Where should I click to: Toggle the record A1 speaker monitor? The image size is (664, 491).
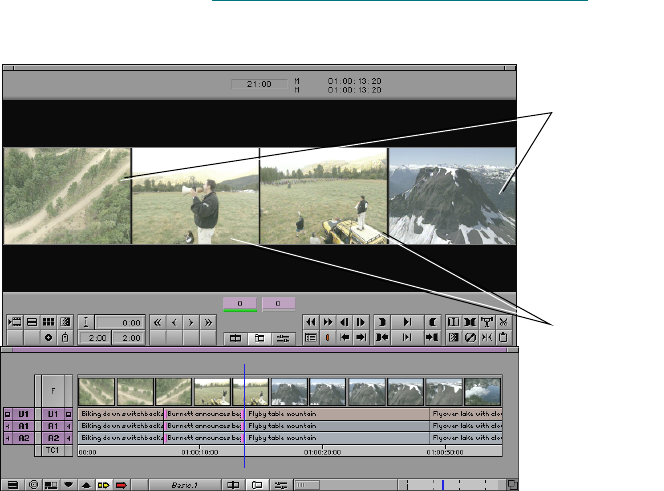pos(69,426)
